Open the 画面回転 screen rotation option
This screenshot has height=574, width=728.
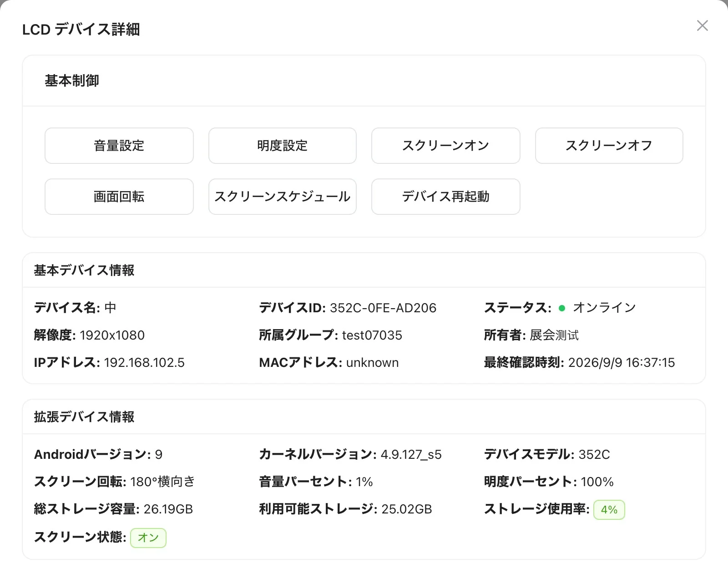click(x=119, y=197)
